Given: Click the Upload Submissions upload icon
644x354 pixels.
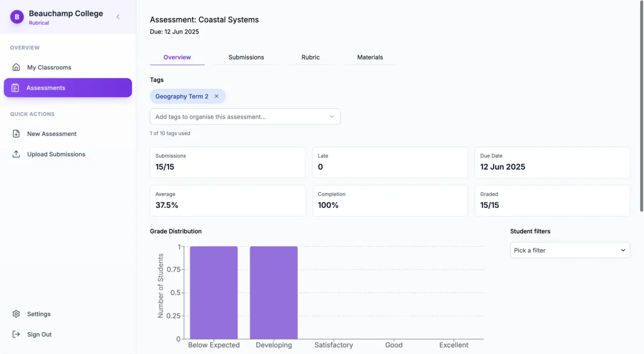Looking at the screenshot, I should 16,154.
